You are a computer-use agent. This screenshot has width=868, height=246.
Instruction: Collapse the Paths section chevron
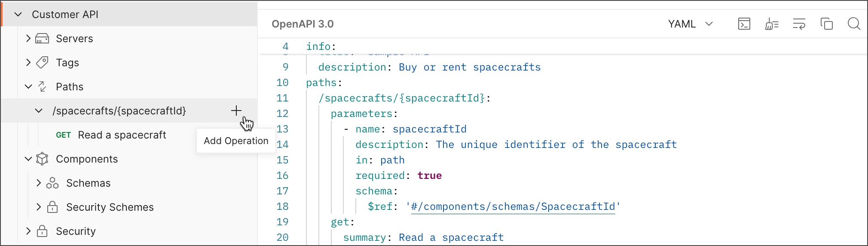(28, 87)
